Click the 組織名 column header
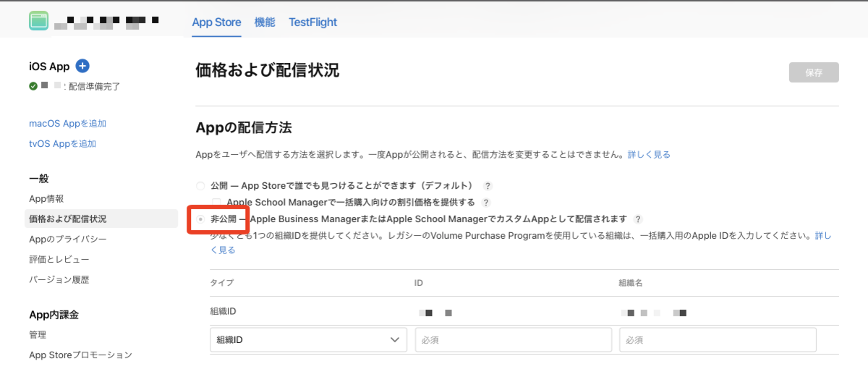 pyautogui.click(x=630, y=283)
